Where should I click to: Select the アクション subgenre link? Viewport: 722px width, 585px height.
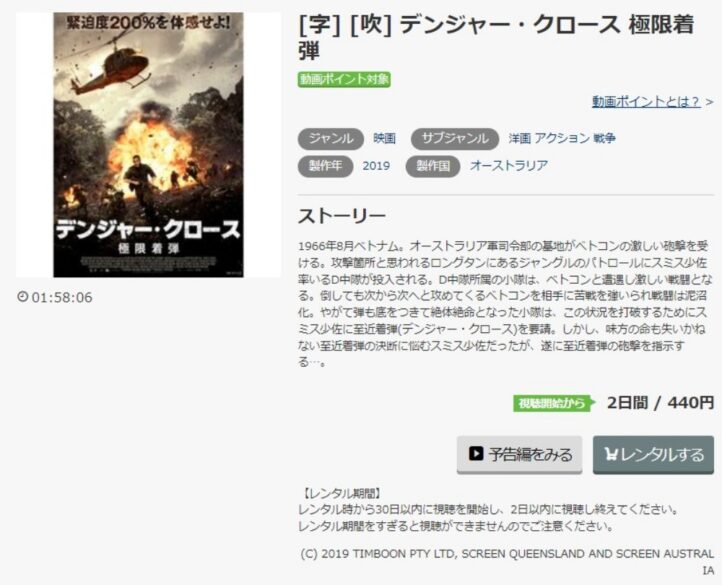(x=562, y=138)
